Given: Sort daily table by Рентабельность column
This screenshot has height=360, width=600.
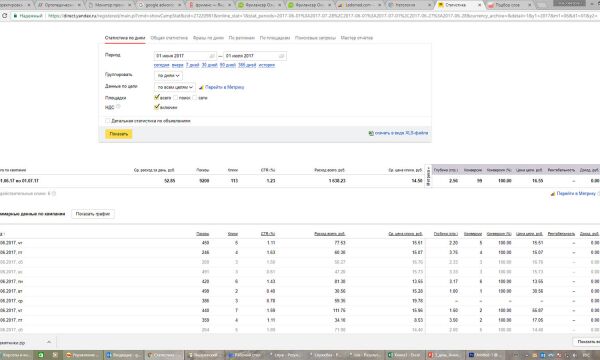Looking at the screenshot, I should pyautogui.click(x=561, y=234).
